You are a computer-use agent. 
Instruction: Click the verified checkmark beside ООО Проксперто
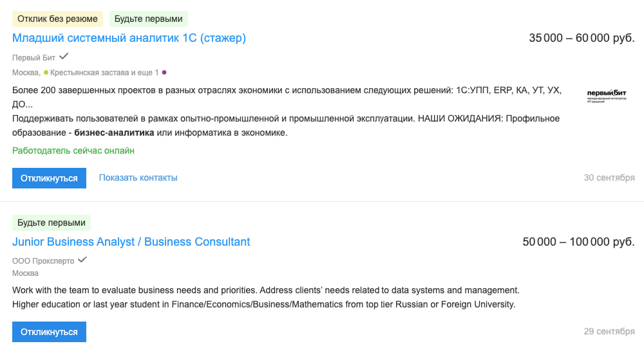(82, 260)
